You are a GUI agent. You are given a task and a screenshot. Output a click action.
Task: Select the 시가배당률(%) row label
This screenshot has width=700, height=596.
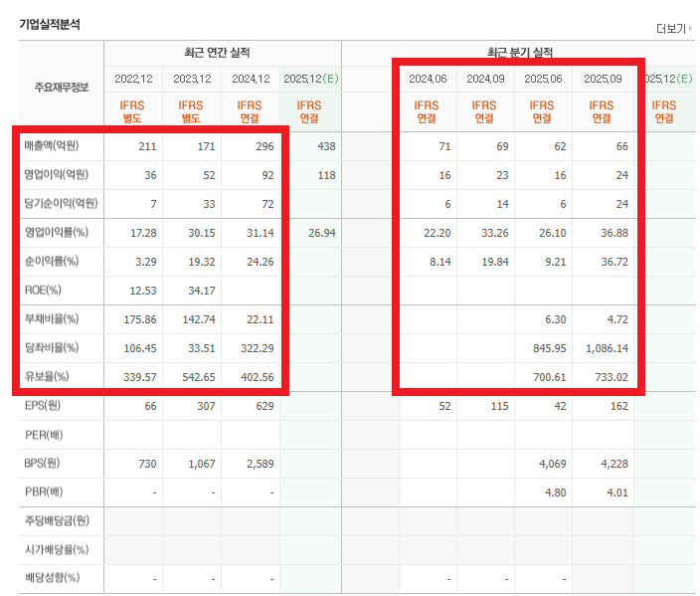[57, 549]
